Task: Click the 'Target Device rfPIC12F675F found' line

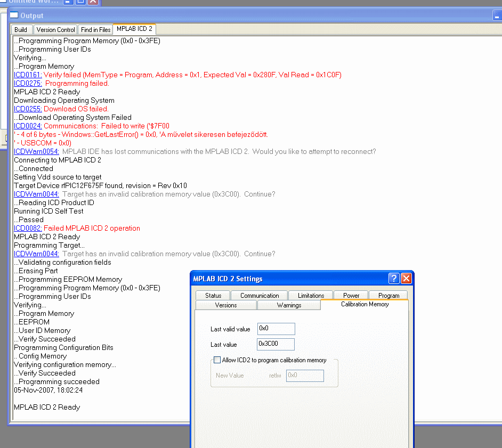Action: (x=100, y=185)
